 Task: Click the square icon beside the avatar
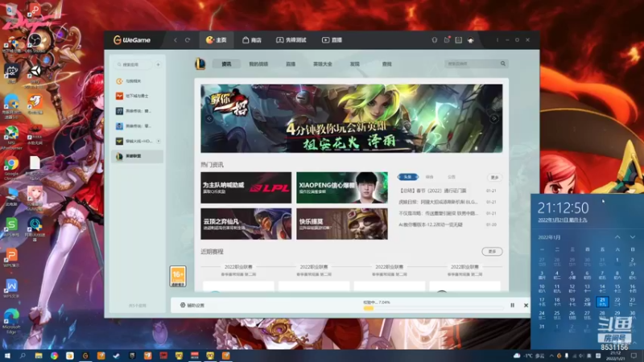[458, 39]
